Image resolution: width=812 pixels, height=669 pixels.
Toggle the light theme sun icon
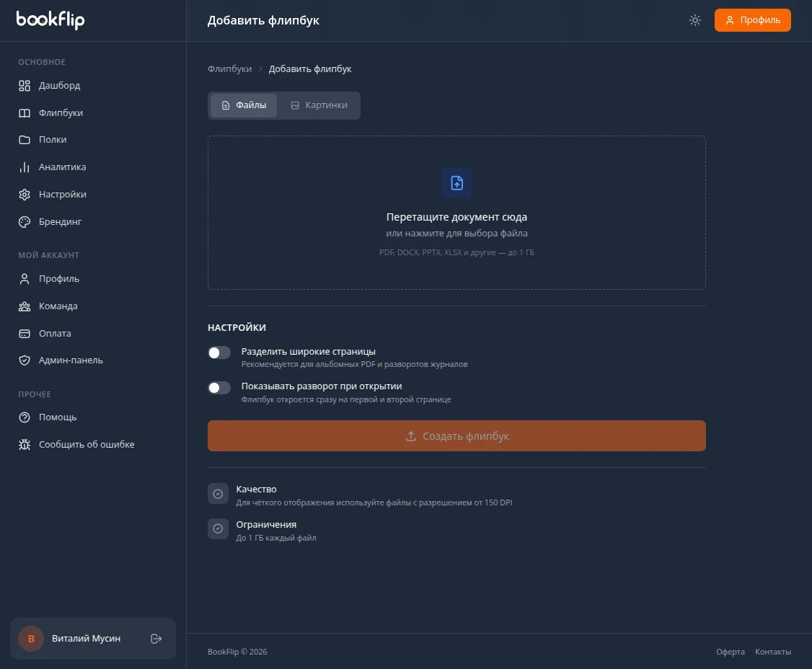(x=695, y=20)
